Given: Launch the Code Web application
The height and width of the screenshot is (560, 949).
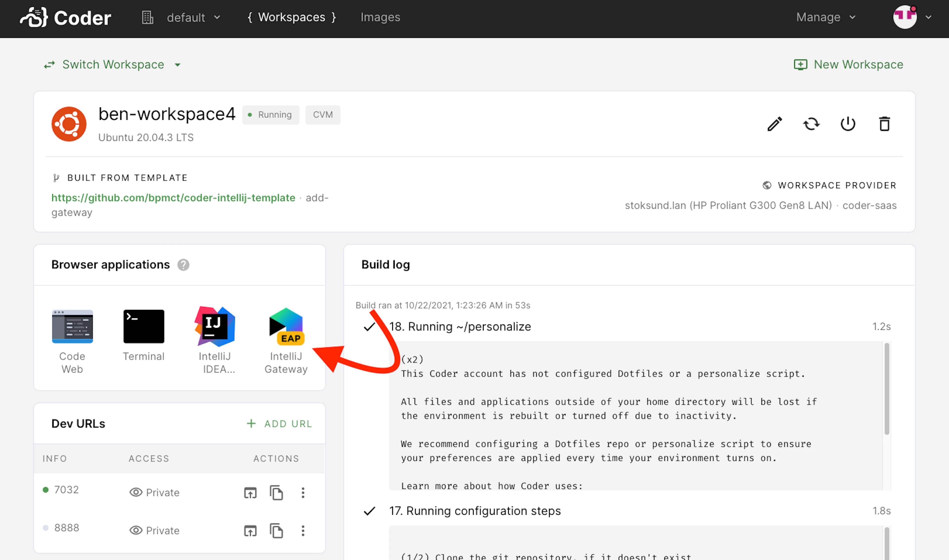Looking at the screenshot, I should (x=72, y=342).
